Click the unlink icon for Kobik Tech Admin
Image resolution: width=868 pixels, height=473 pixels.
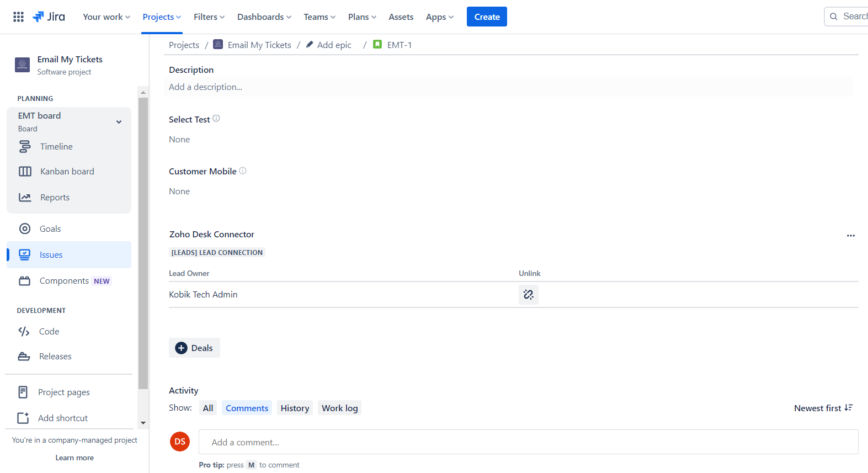(x=529, y=295)
